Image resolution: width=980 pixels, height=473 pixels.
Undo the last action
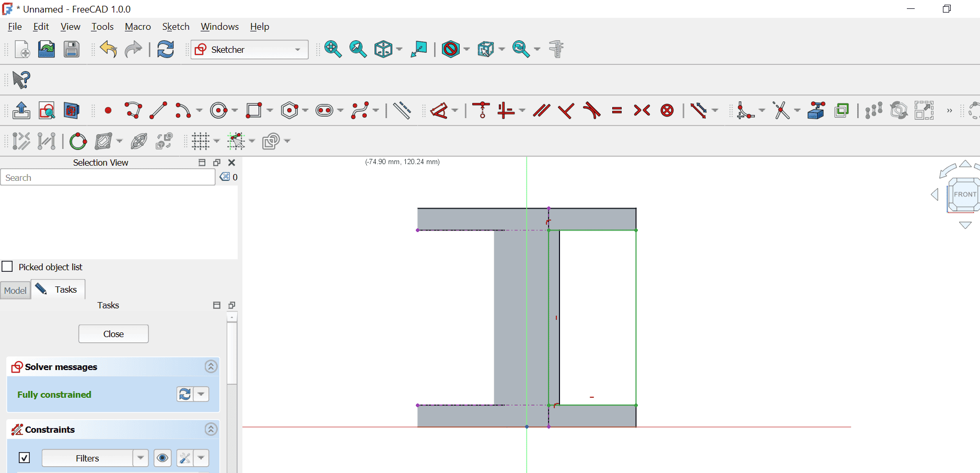pyautogui.click(x=108, y=50)
